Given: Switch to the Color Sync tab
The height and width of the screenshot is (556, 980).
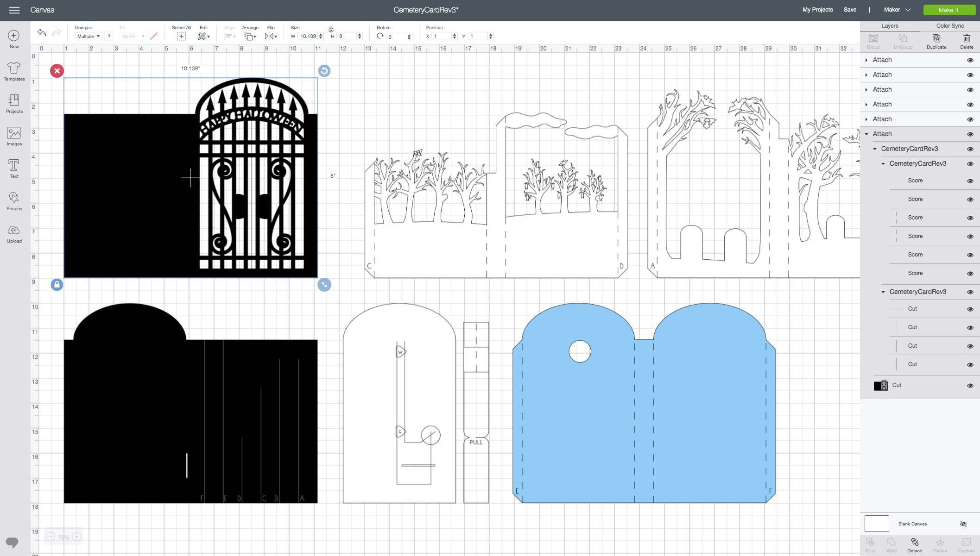Looking at the screenshot, I should point(950,26).
